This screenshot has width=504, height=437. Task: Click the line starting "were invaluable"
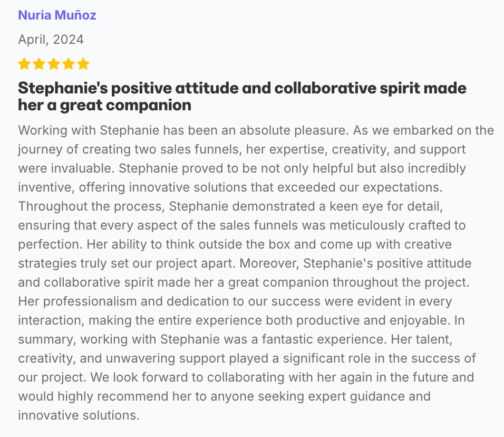coord(242,168)
